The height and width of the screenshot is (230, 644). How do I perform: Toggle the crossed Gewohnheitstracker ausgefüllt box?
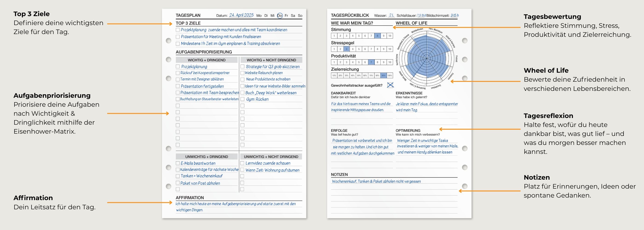coord(390,85)
